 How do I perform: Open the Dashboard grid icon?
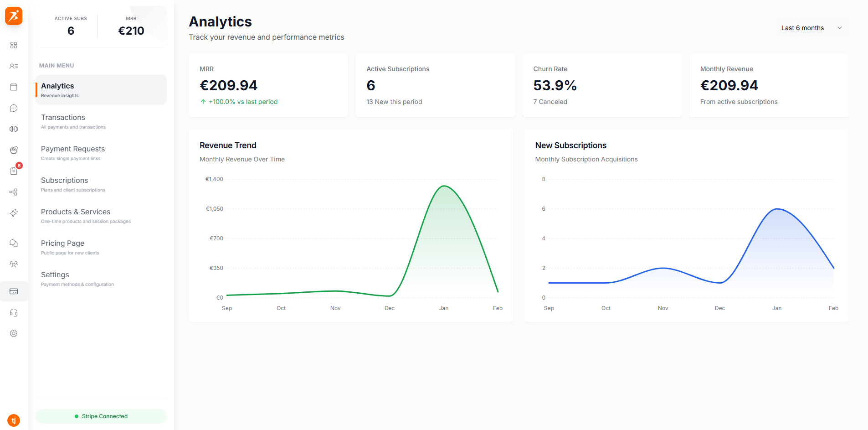14,45
